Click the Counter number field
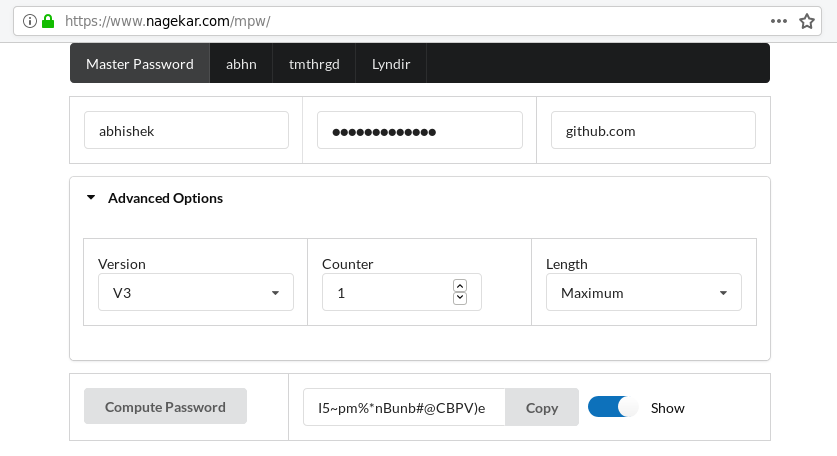 [401, 292]
